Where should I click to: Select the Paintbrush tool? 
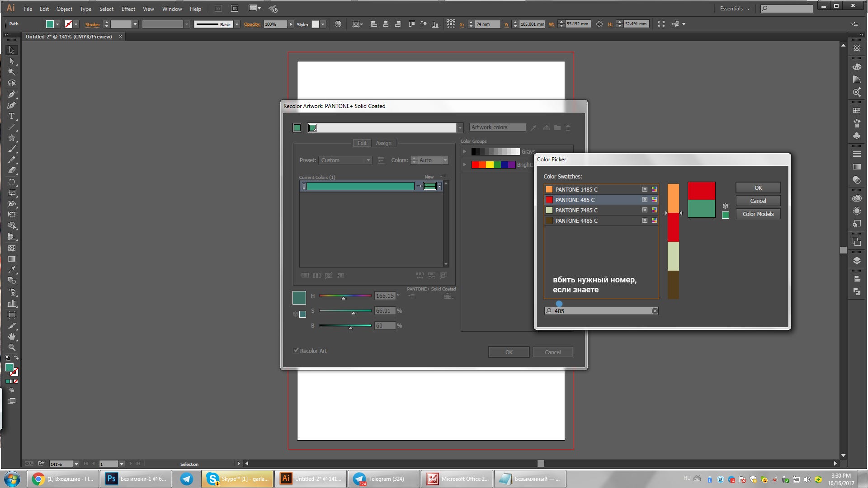[x=12, y=149]
